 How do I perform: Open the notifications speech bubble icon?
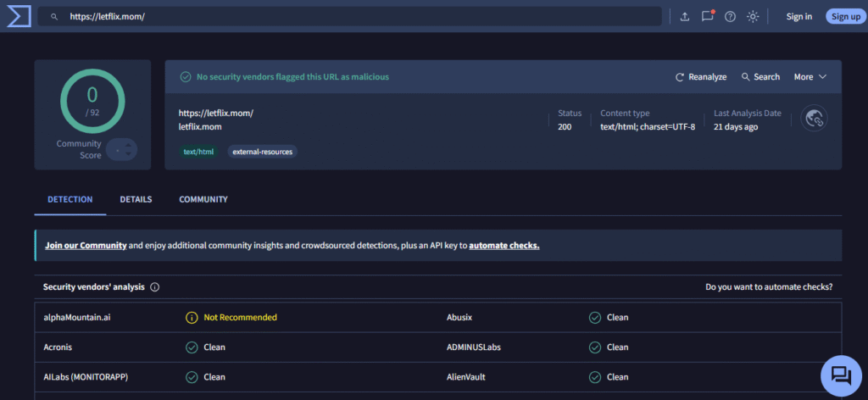(708, 16)
